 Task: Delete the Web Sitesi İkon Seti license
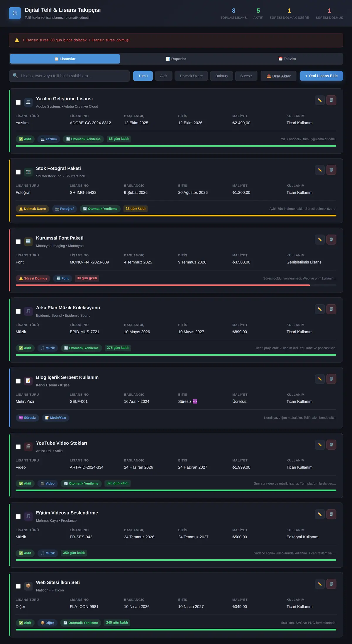click(x=331, y=584)
